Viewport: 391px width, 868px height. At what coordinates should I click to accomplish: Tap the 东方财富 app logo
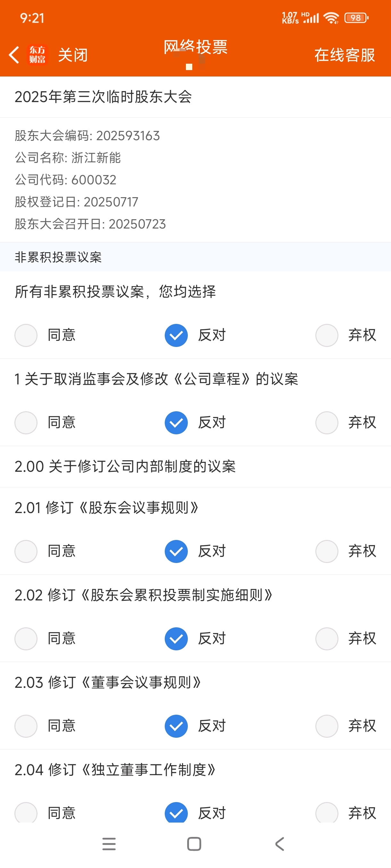37,55
